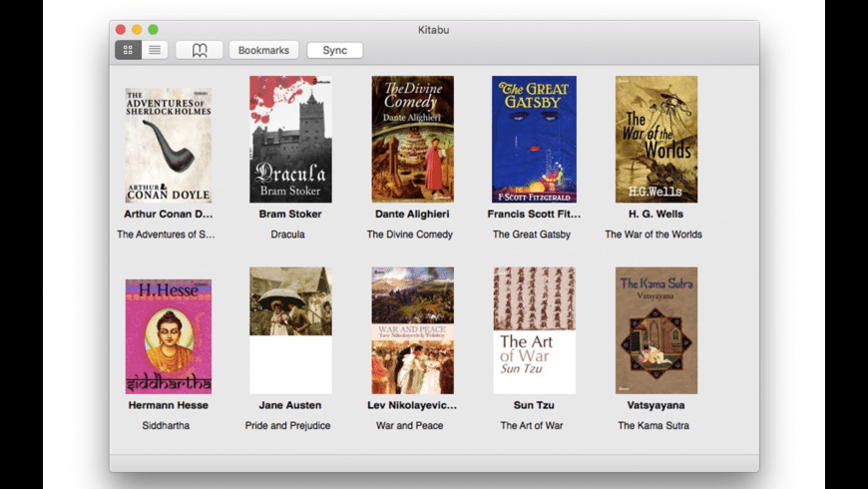Click author name 'Dante Alighieri'

pyautogui.click(x=412, y=214)
